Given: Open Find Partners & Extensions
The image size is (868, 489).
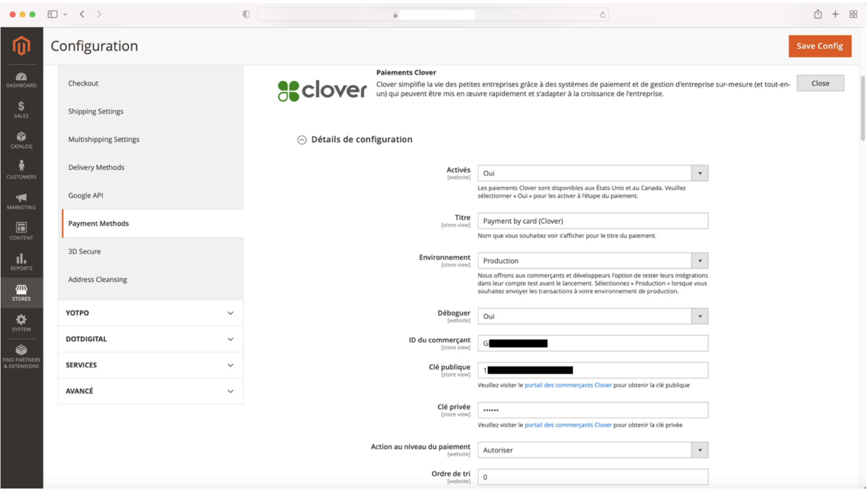Looking at the screenshot, I should click(21, 356).
